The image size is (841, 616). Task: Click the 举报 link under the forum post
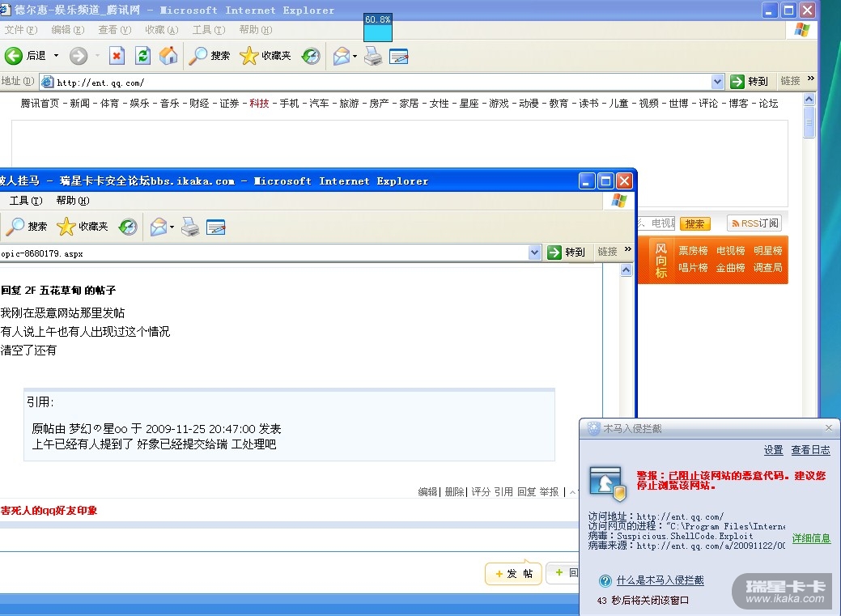tap(549, 491)
